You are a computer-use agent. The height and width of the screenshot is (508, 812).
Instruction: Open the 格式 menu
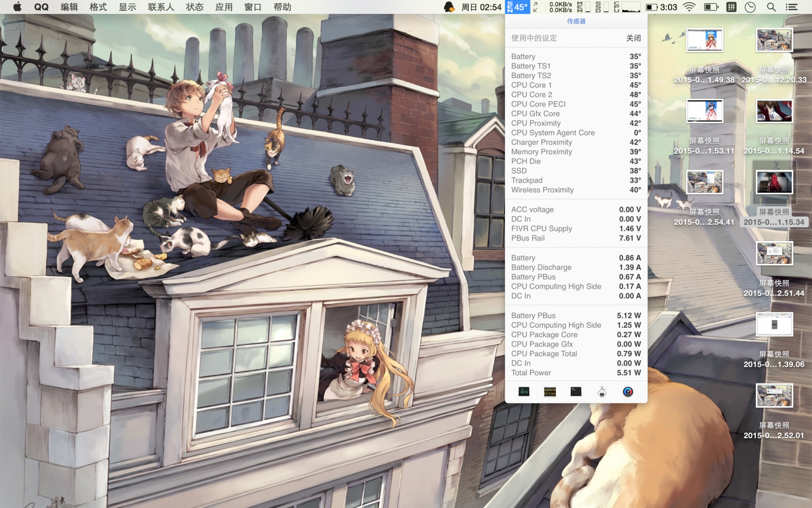99,7
